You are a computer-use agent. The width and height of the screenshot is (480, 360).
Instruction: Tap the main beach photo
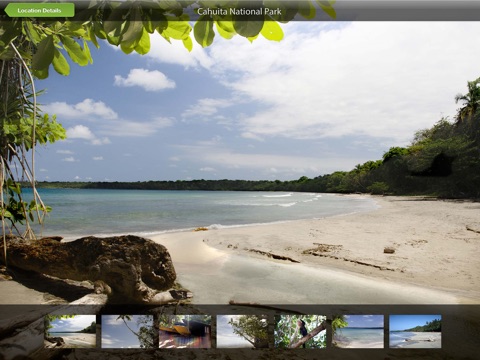coord(240,162)
